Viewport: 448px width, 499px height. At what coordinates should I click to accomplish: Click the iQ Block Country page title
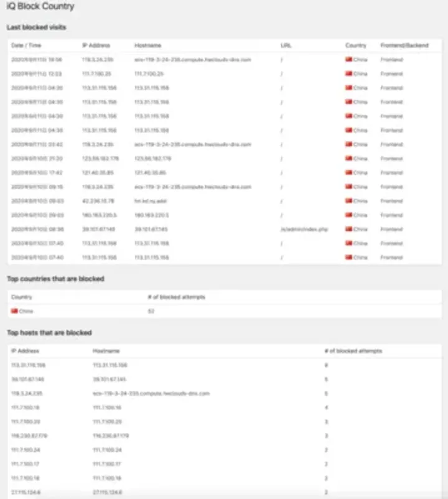(40, 6)
